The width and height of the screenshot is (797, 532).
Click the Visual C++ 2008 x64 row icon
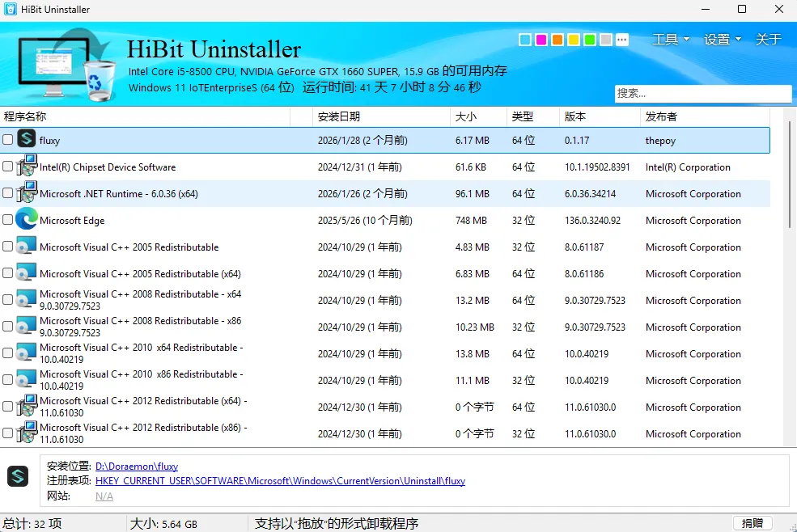tap(27, 299)
